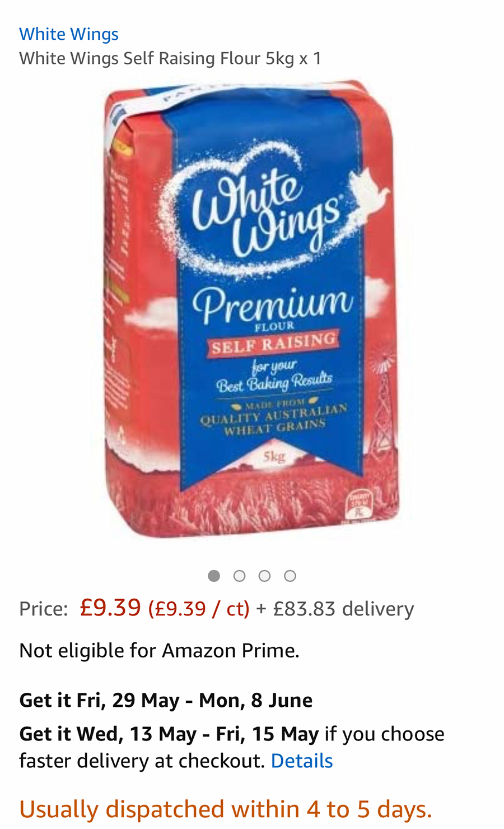Click the windmill illustration on the bag
504x829 pixels.
click(x=382, y=406)
